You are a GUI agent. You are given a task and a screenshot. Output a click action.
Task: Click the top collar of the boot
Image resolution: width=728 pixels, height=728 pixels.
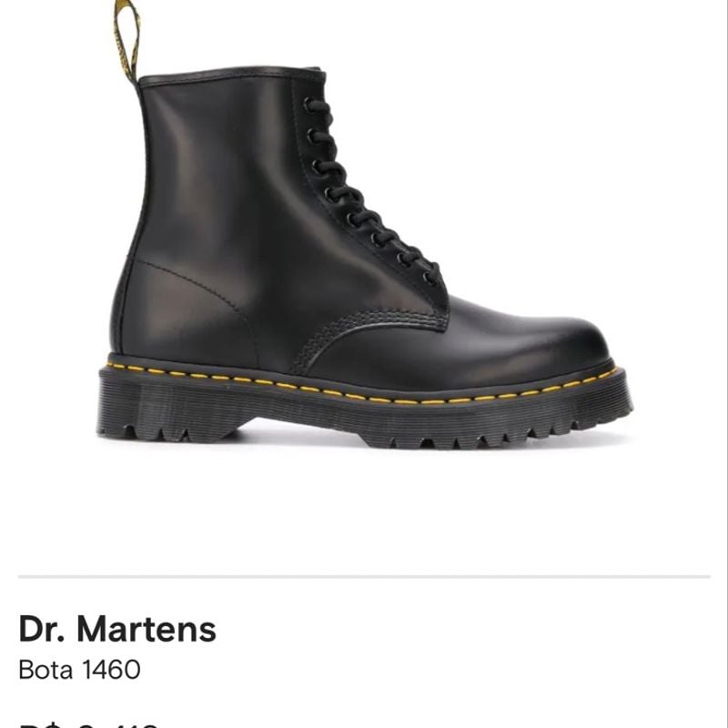click(232, 76)
